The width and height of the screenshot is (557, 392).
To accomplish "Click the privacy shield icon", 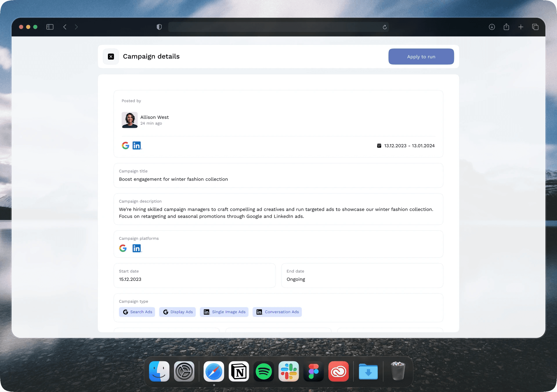I will tap(159, 27).
